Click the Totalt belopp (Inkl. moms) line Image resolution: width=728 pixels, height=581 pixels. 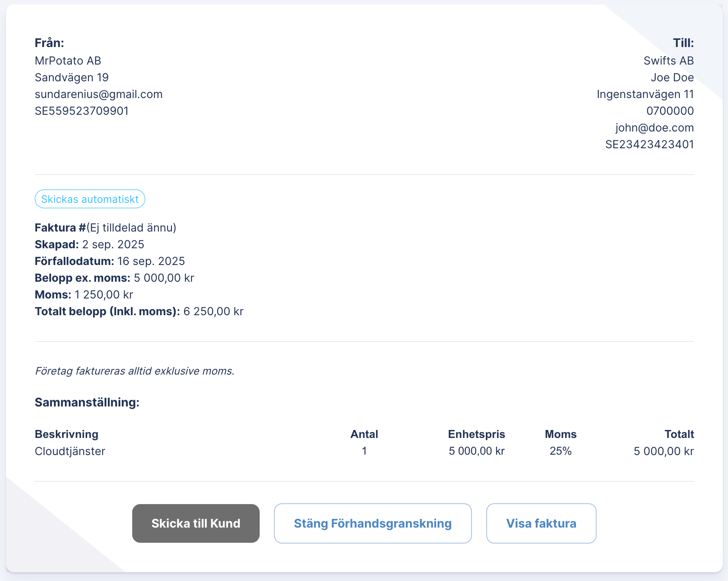click(x=139, y=312)
